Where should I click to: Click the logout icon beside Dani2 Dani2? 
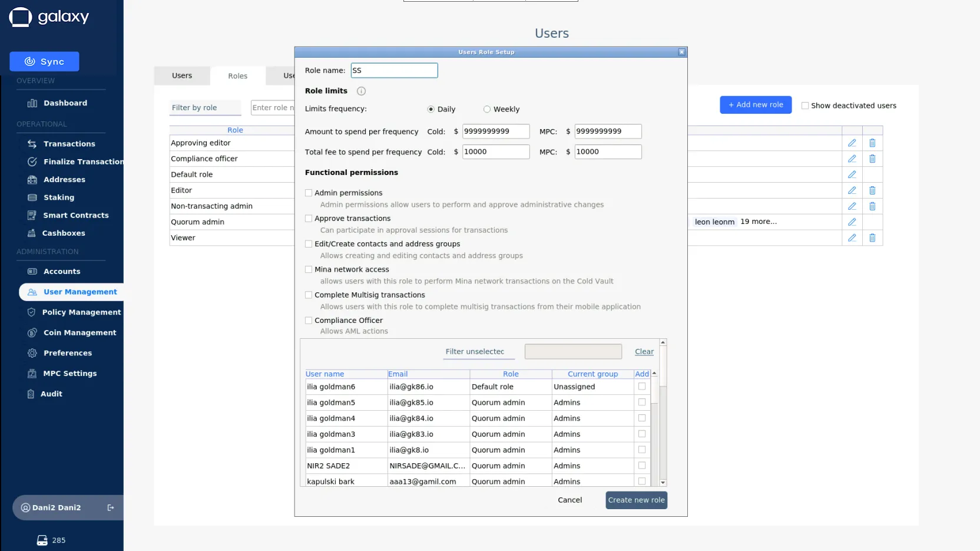pyautogui.click(x=111, y=508)
